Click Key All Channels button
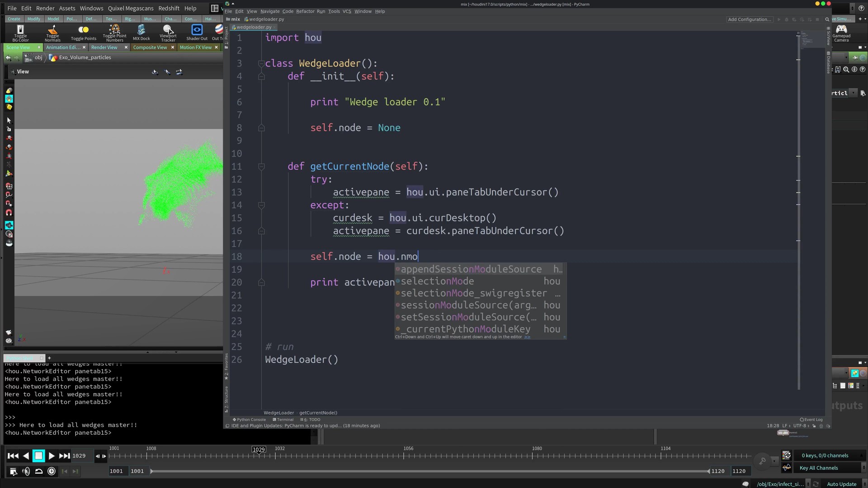The width and height of the screenshot is (868, 488). tap(818, 468)
